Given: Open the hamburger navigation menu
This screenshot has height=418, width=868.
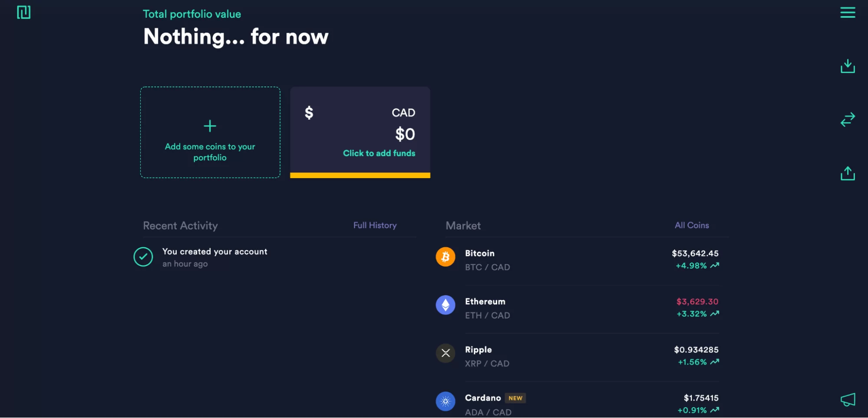Looking at the screenshot, I should coord(847,13).
